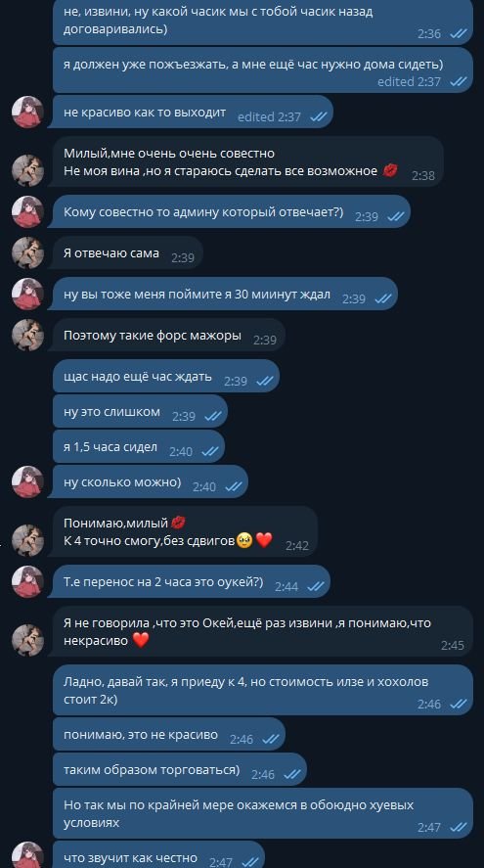Click the avatar beside 'не красиво как то выходит'
Image resolution: width=484 pixels, height=868 pixels.
pyautogui.click(x=27, y=112)
